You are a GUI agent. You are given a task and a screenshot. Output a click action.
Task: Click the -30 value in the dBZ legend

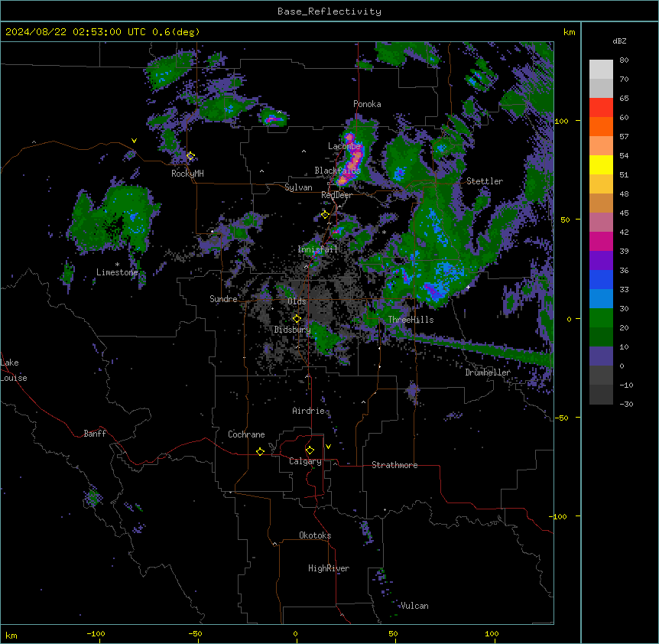click(626, 404)
